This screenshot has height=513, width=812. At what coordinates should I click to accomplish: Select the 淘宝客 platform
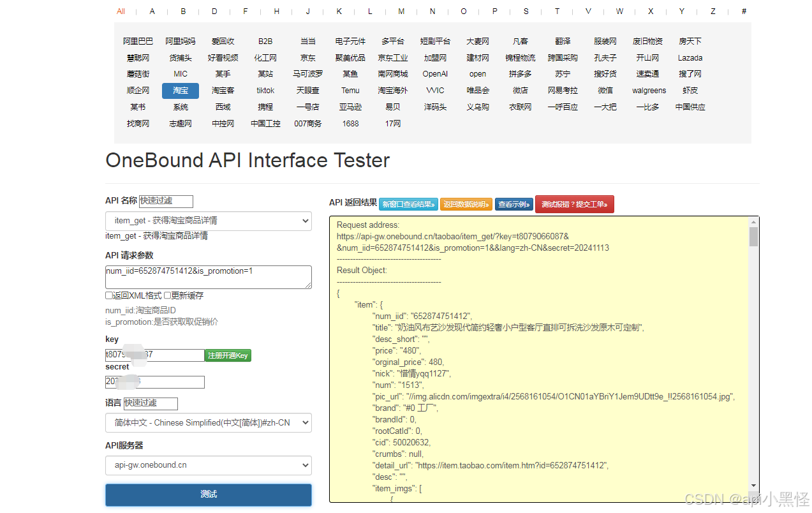click(x=223, y=91)
